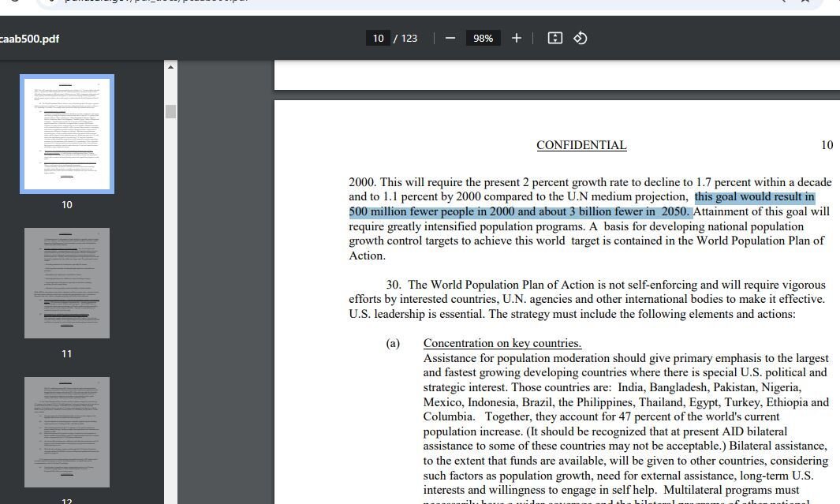Click the file name caab500.pdf
The image size is (840, 504).
(29, 39)
